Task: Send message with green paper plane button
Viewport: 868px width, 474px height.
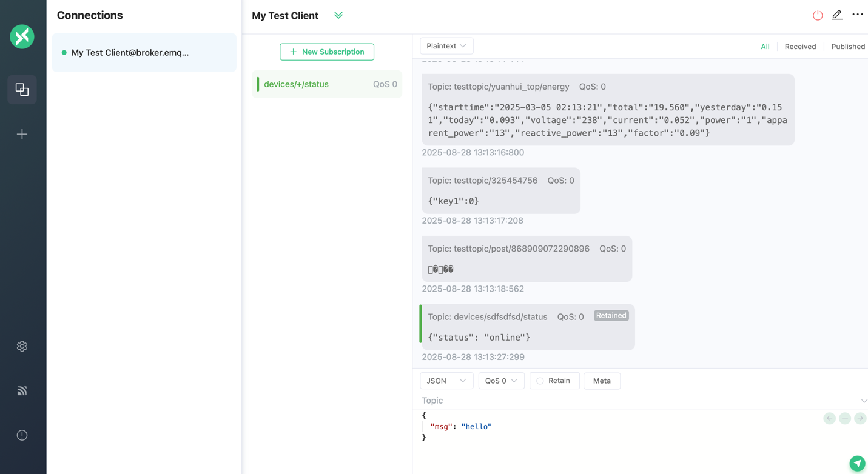Action: [x=856, y=463]
